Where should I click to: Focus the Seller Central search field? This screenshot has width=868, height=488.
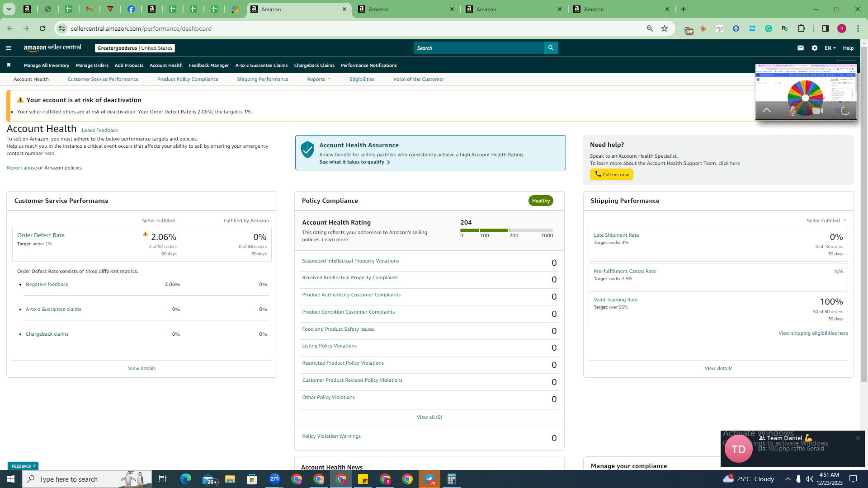478,48
